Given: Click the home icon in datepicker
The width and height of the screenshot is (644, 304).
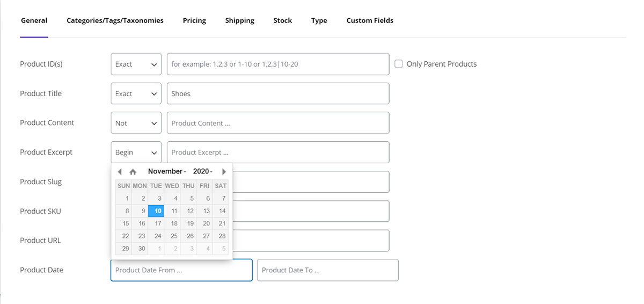Looking at the screenshot, I should (x=133, y=171).
